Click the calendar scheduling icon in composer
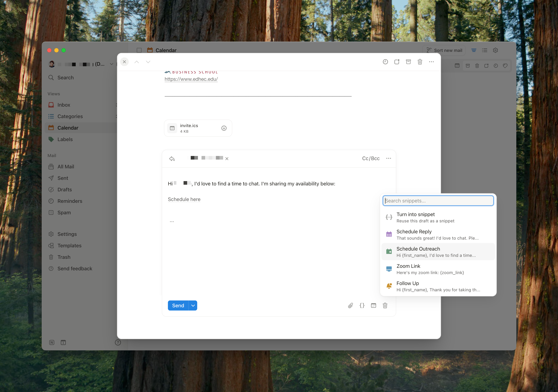558x392 pixels. [374, 306]
